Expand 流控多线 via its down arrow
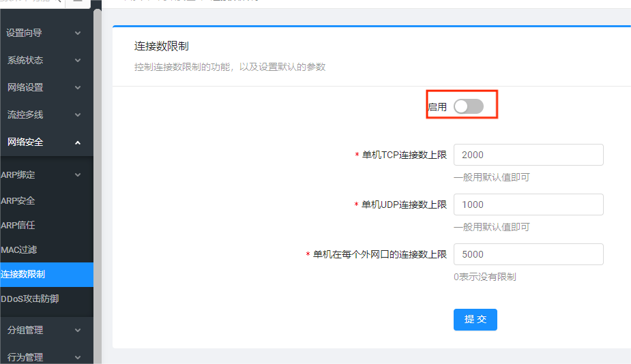 78,115
